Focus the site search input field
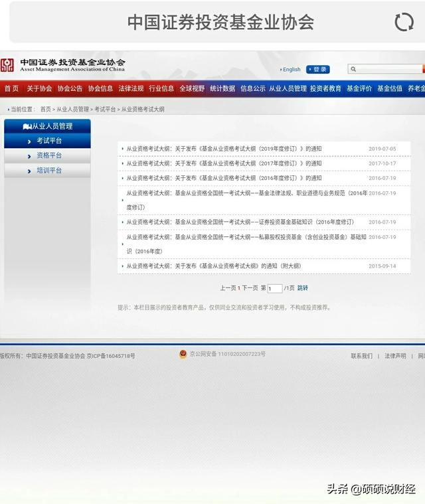The width and height of the screenshot is (425, 504). tap(386, 69)
